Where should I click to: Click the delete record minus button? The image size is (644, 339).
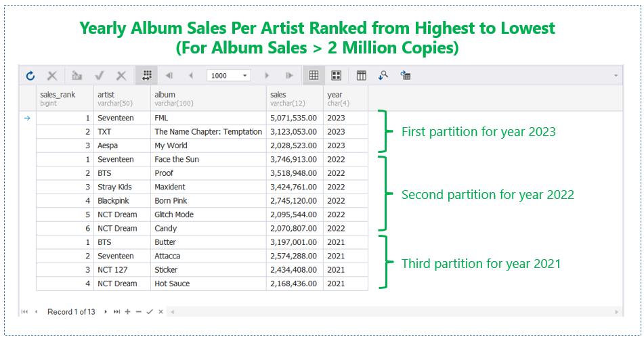pyautogui.click(x=138, y=312)
